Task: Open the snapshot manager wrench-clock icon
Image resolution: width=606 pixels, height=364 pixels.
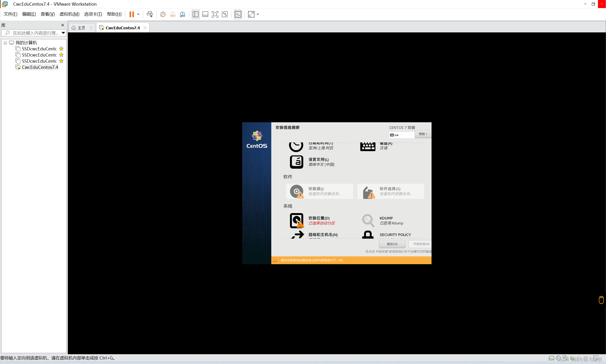Action: click(x=182, y=14)
